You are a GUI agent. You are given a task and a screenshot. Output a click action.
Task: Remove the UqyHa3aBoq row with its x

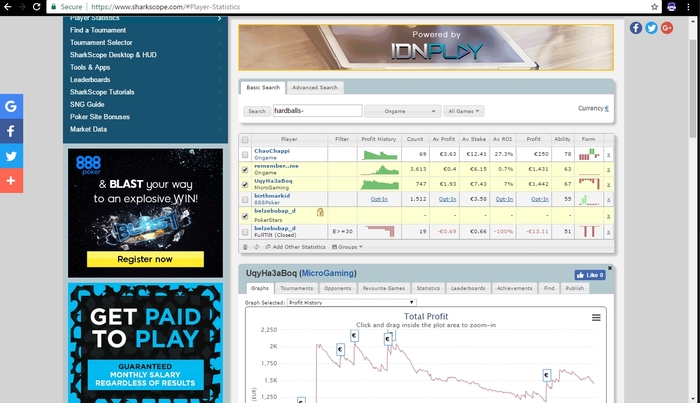[608, 185]
